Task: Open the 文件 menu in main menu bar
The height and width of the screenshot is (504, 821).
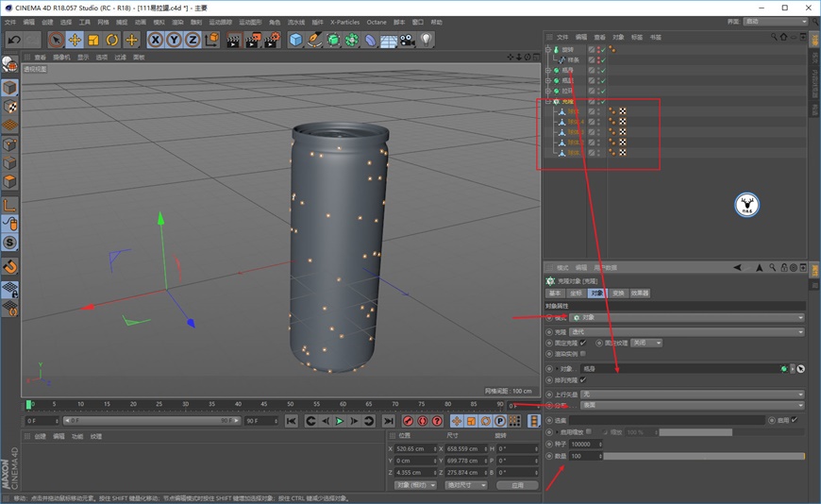Action: click(x=10, y=22)
